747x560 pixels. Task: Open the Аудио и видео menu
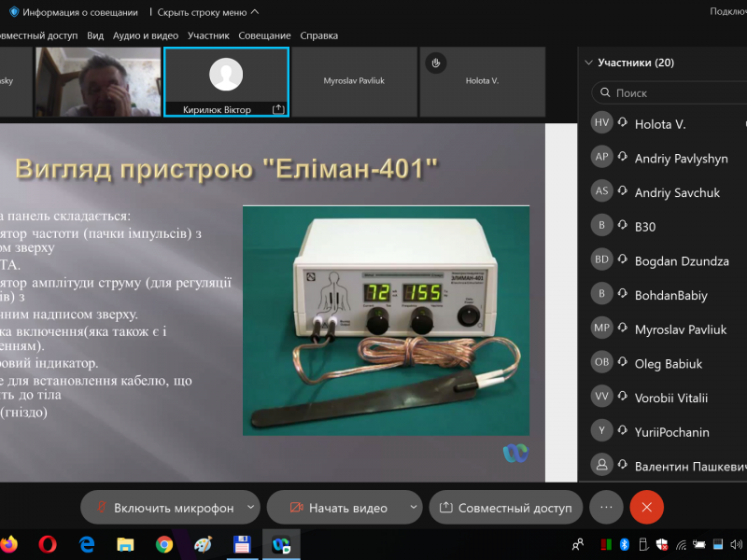point(145,35)
